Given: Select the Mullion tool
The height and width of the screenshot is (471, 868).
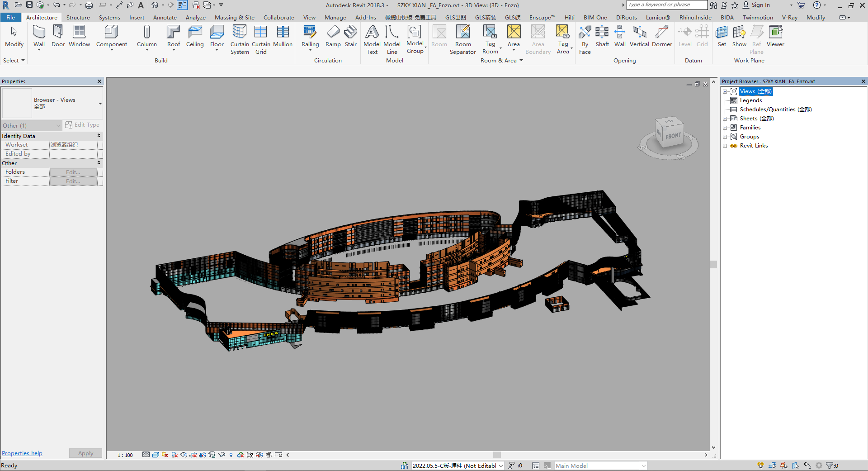Looking at the screenshot, I should pos(283,36).
